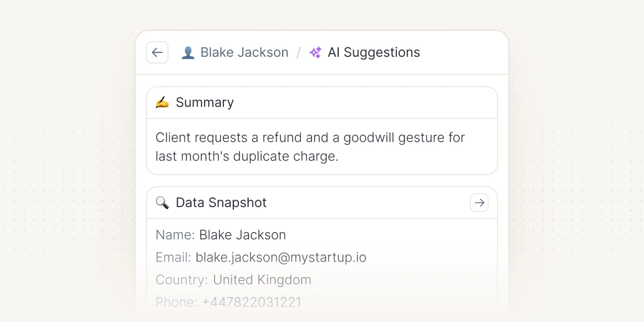644x322 pixels.
Task: Click the person avatar icon beside Blake Jackson
Action: click(188, 52)
